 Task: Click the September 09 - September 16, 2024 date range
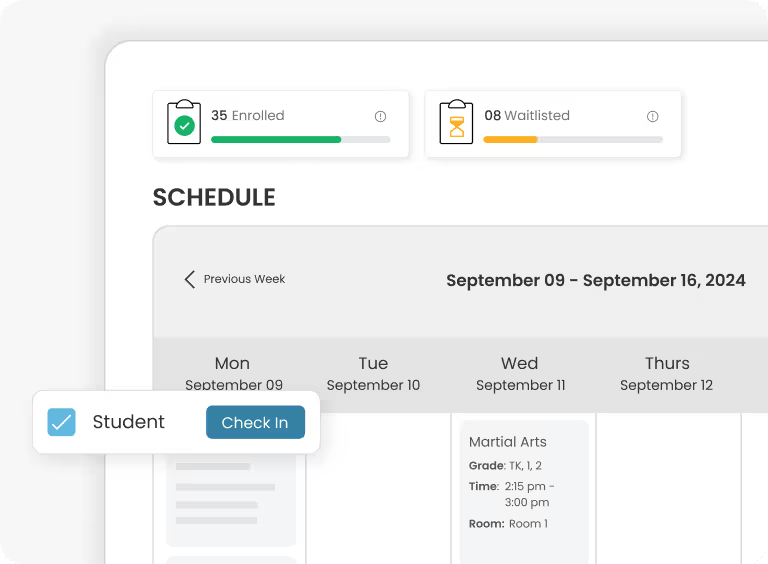[595, 280]
